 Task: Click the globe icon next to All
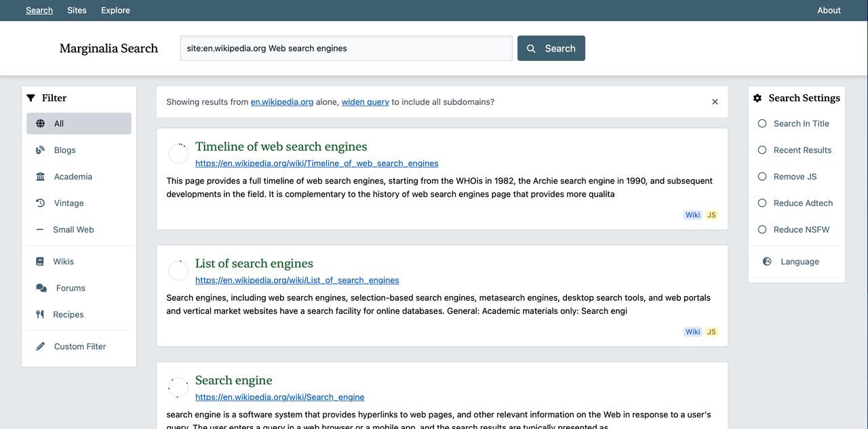(x=41, y=123)
